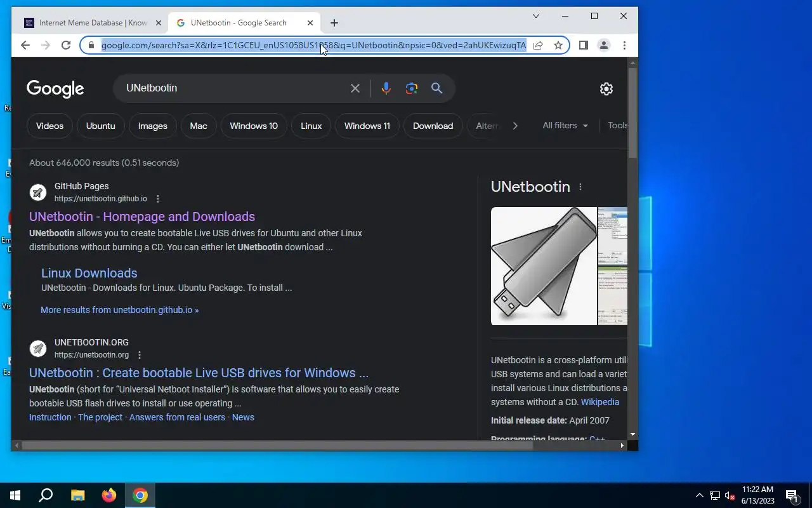Open the Chrome profile avatar
812x508 pixels.
click(604, 45)
